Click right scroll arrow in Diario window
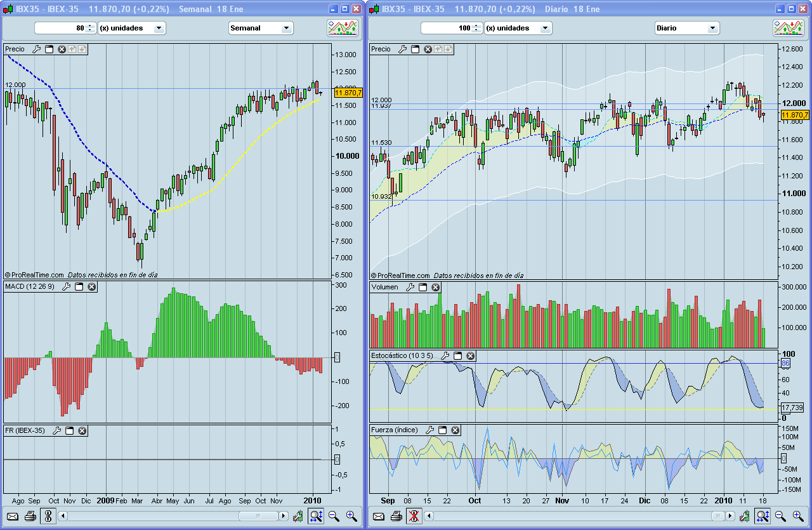 [731, 516]
